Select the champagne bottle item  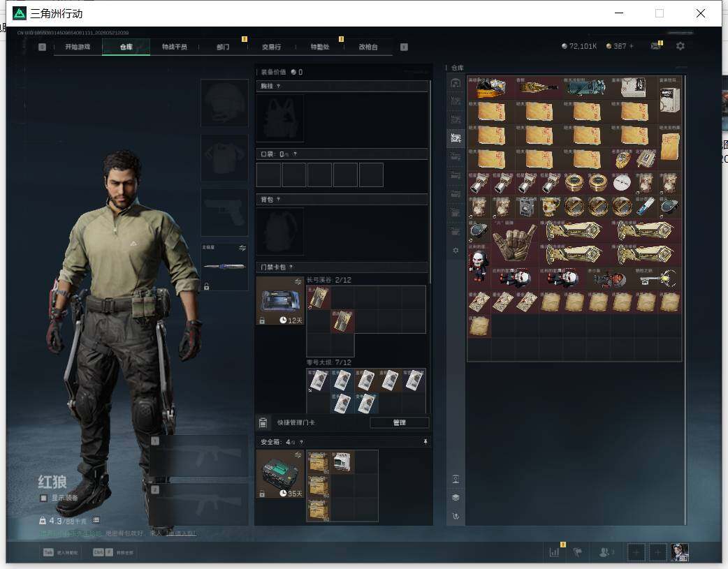coord(539,87)
